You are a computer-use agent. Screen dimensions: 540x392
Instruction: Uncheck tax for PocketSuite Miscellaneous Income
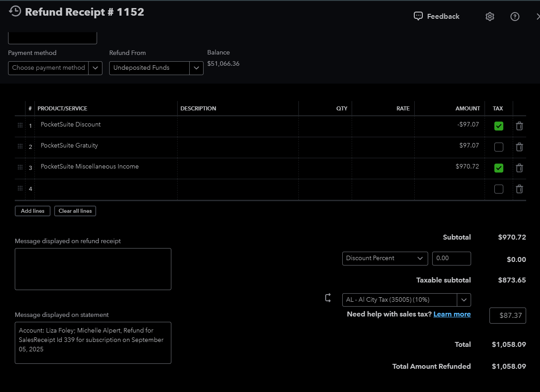pos(499,168)
